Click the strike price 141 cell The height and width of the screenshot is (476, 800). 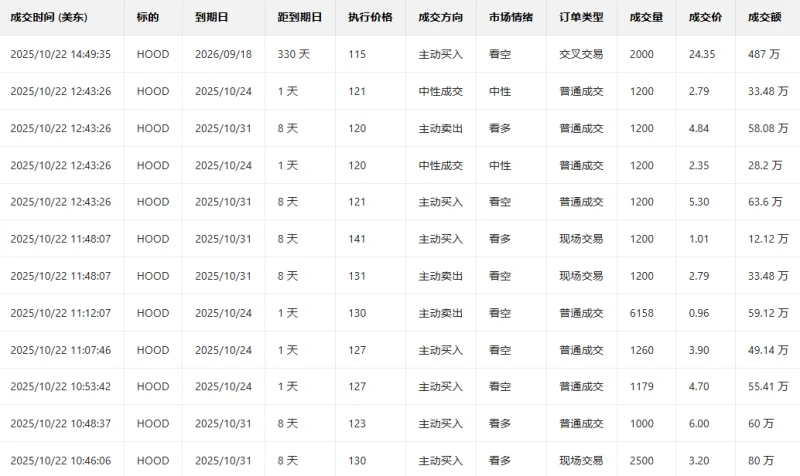click(x=357, y=239)
